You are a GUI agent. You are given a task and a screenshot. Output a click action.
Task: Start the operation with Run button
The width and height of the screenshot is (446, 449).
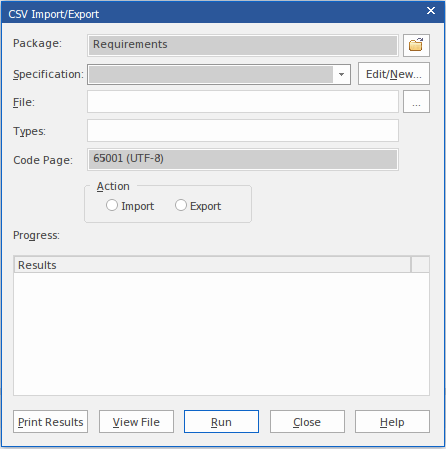pos(221,422)
